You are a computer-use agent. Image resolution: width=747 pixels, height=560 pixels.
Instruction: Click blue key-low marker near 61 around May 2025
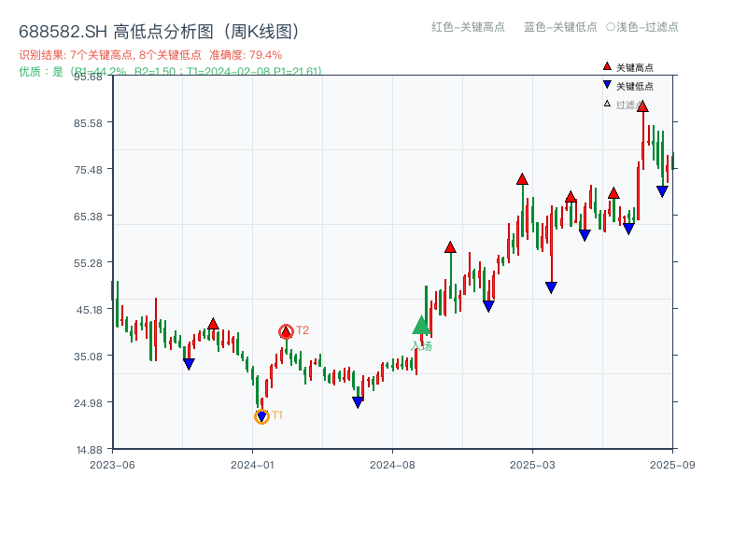[x=585, y=235]
